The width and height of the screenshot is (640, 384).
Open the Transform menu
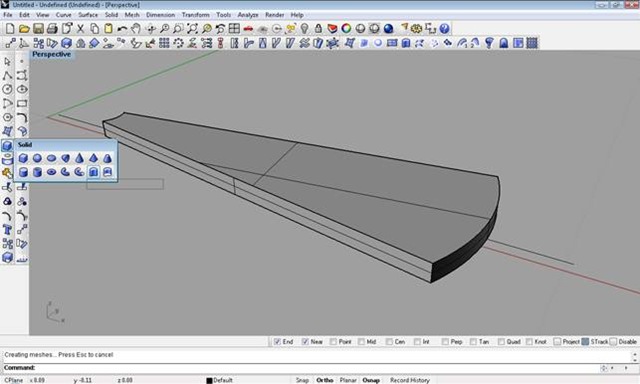click(196, 15)
